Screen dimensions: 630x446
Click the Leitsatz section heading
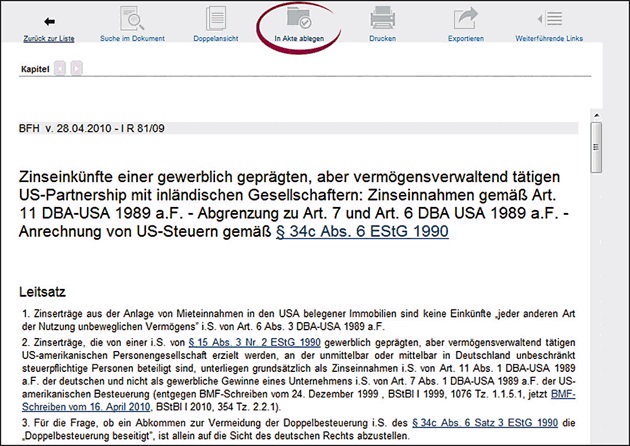coord(43,292)
